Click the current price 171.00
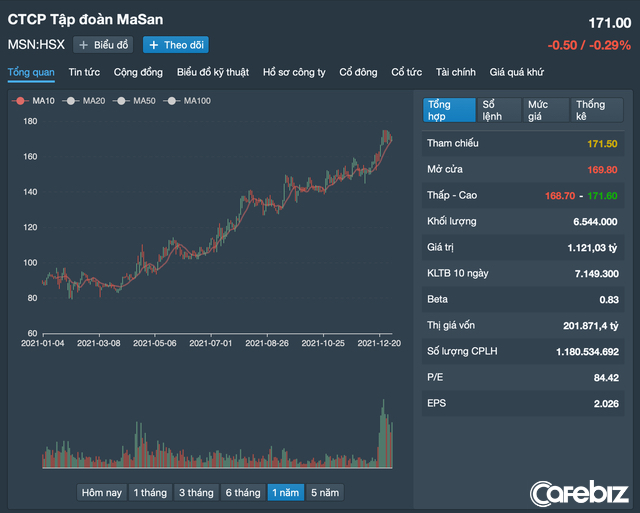 pos(610,23)
